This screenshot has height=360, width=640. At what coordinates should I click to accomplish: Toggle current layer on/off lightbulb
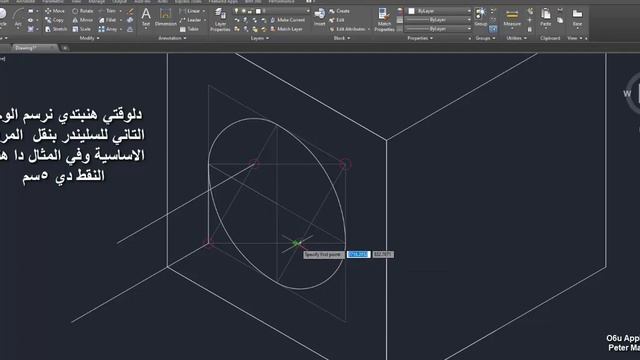click(236, 11)
